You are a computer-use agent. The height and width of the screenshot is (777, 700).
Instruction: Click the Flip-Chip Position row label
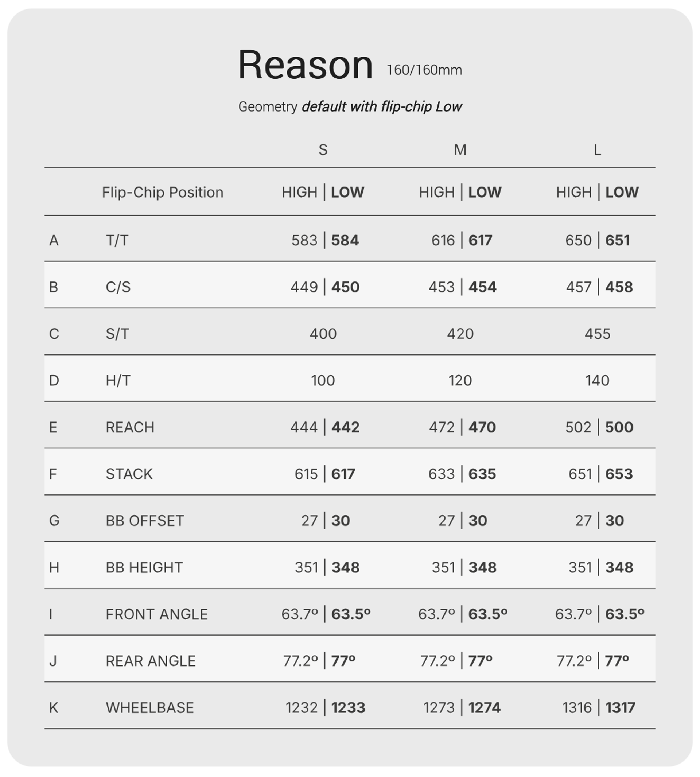(x=162, y=192)
